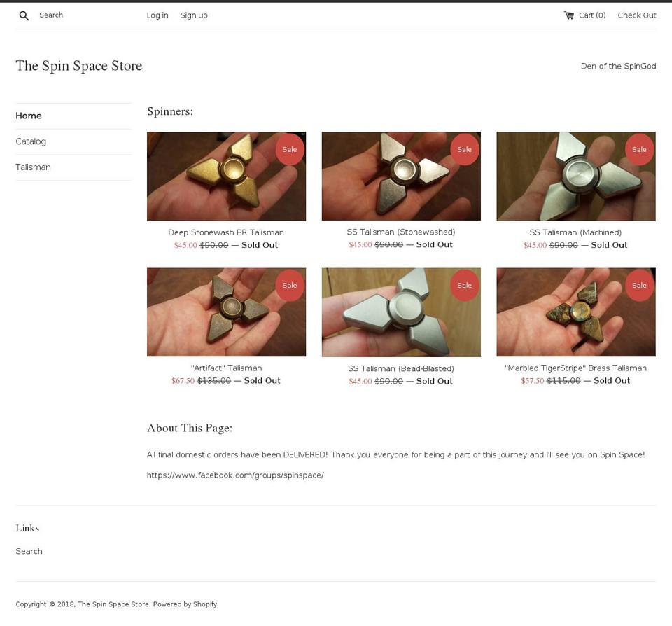The image size is (672, 626).
Task: Click Sale badge on Marbled TigerStripe Talisman
Action: coord(639,285)
